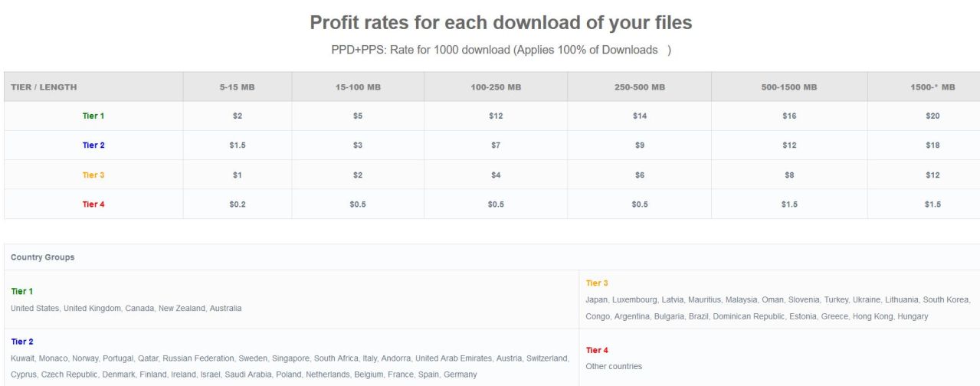Click the 100-250 MB column header
Screen dimensions: 980x386
(496, 87)
